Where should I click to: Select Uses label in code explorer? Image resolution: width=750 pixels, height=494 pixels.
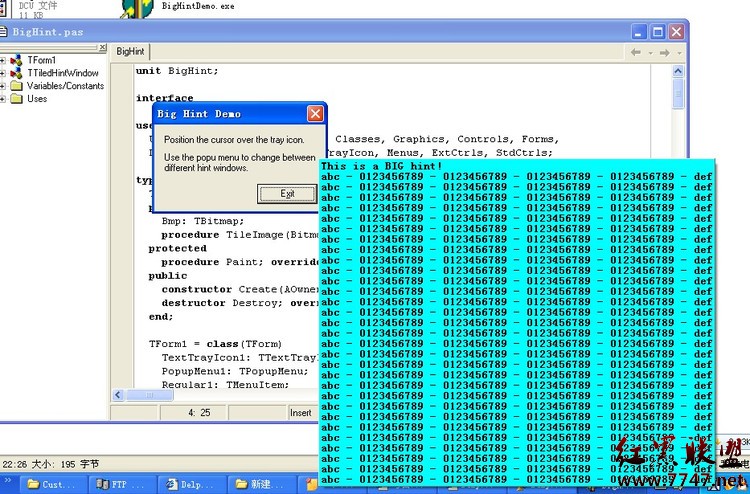pyautogui.click(x=37, y=99)
